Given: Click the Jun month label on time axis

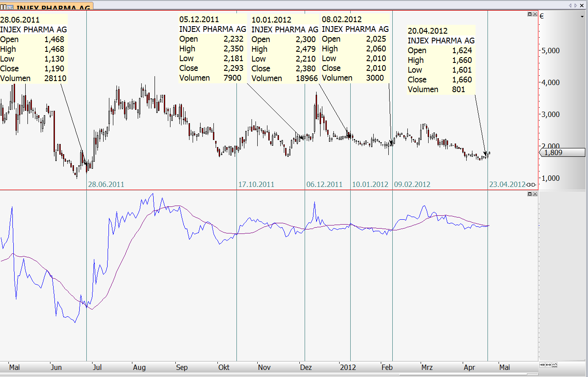Looking at the screenshot, I should 56,367.
